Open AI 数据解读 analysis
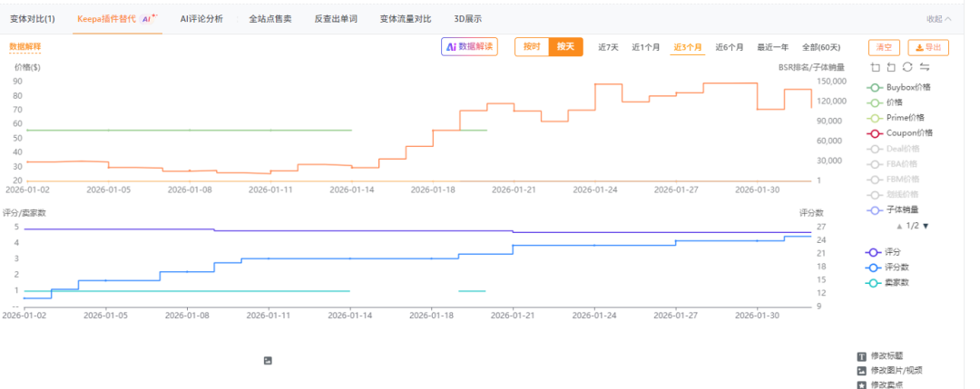The height and width of the screenshot is (389, 980). click(469, 46)
